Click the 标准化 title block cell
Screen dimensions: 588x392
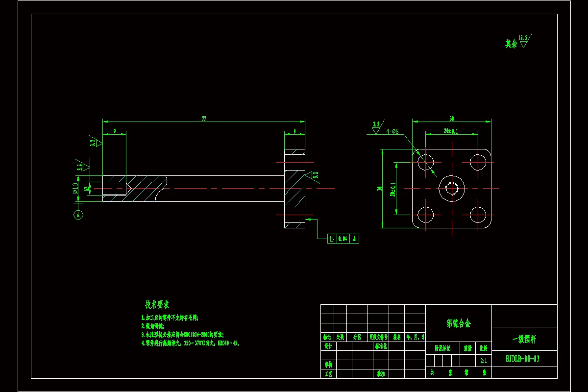pyautogui.click(x=381, y=346)
